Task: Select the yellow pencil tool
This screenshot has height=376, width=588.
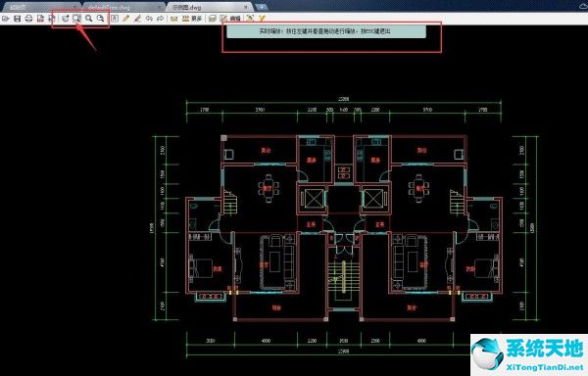Action: [125, 18]
